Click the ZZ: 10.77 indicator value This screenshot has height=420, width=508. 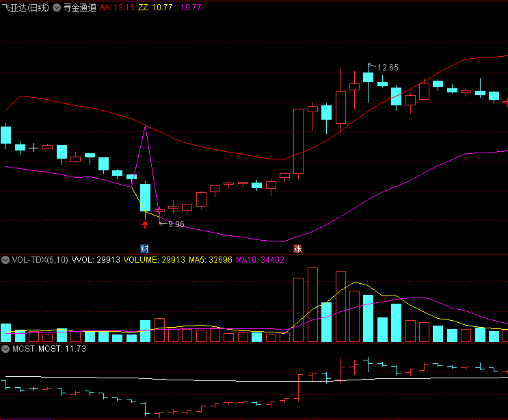pyautogui.click(x=155, y=8)
